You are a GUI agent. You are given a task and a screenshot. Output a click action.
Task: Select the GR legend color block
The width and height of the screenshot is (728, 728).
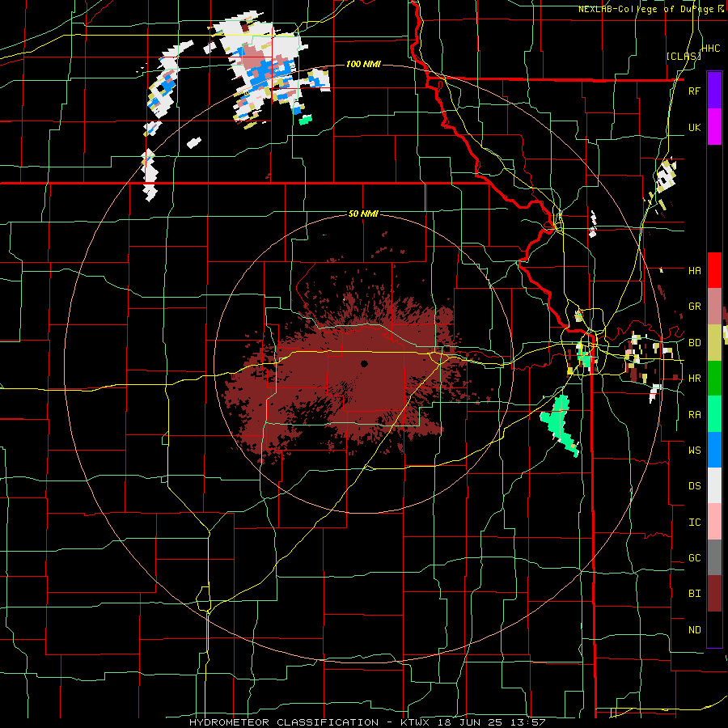[714, 307]
